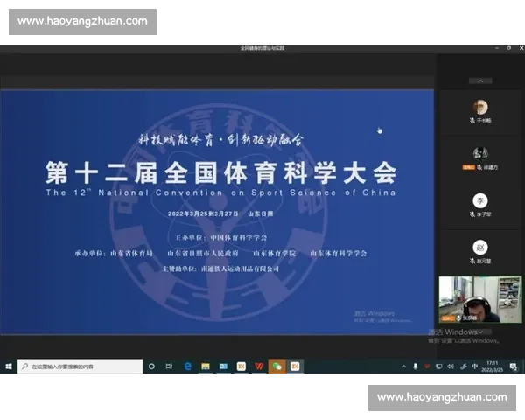
Task: Click the English subtitle about National Convention
Action: [221, 192]
